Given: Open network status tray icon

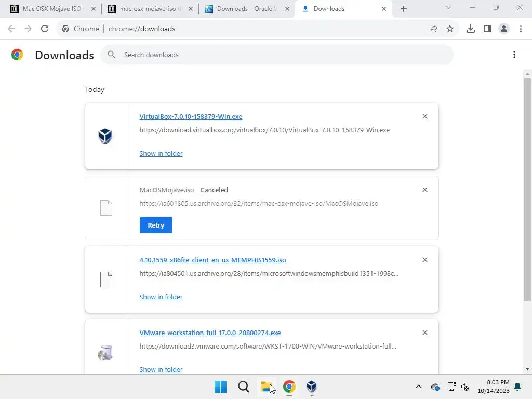Looking at the screenshot, I should (x=451, y=387).
